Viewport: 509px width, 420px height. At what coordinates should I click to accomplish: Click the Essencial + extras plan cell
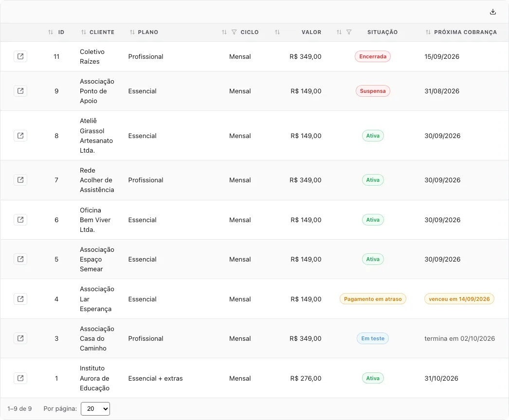click(x=156, y=378)
